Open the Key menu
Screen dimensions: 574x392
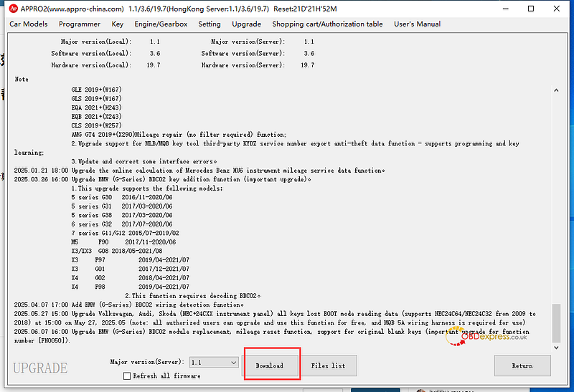tap(117, 24)
